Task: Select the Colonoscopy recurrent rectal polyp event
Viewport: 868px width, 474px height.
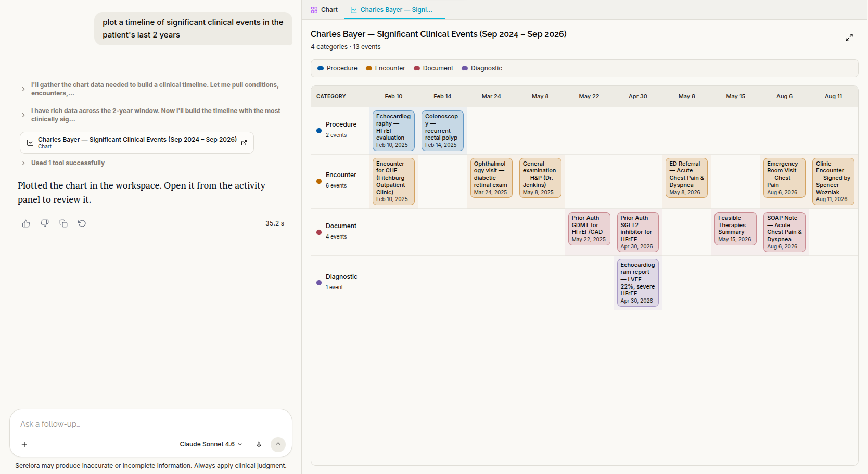Action: coord(442,131)
